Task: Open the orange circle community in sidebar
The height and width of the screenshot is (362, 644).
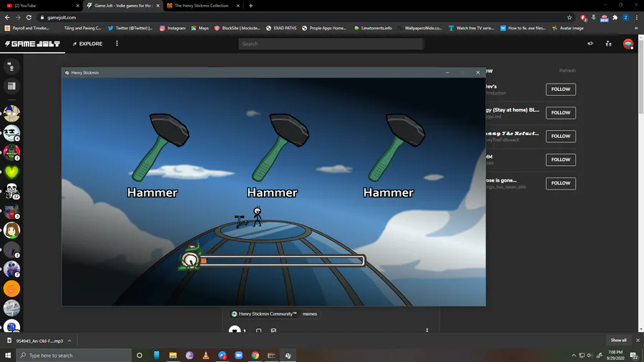Action: [x=11, y=289]
